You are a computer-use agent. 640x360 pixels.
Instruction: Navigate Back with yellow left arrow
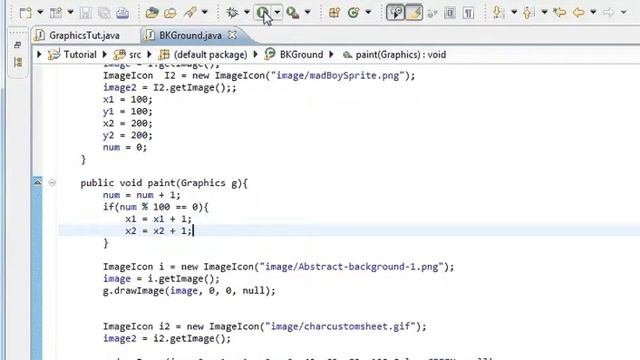pos(578,12)
